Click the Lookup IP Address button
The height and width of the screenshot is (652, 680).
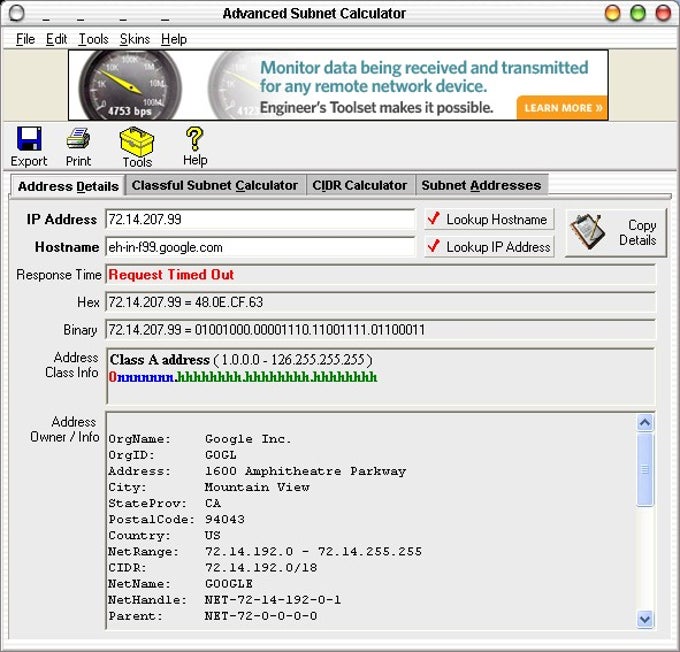[x=489, y=247]
